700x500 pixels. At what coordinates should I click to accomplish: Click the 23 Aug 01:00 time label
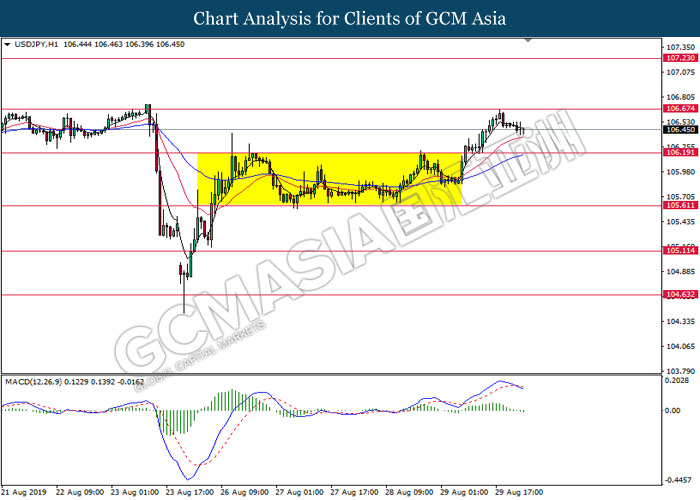(x=135, y=492)
